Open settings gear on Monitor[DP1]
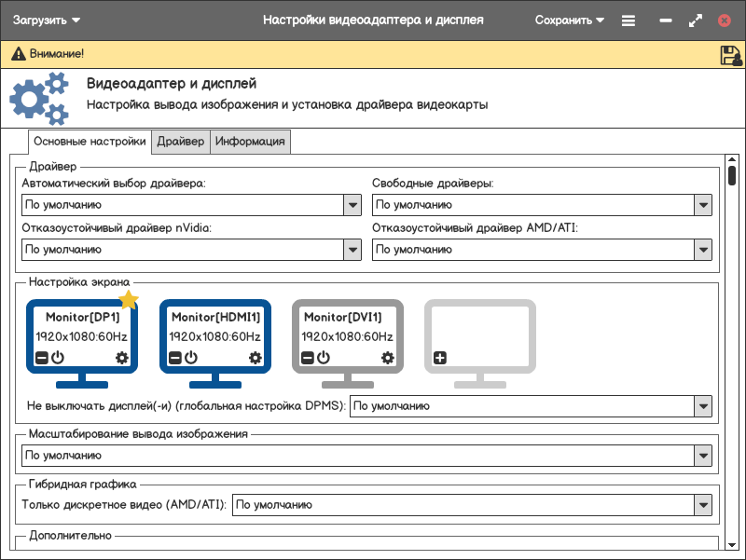The image size is (746, 560). click(x=121, y=358)
